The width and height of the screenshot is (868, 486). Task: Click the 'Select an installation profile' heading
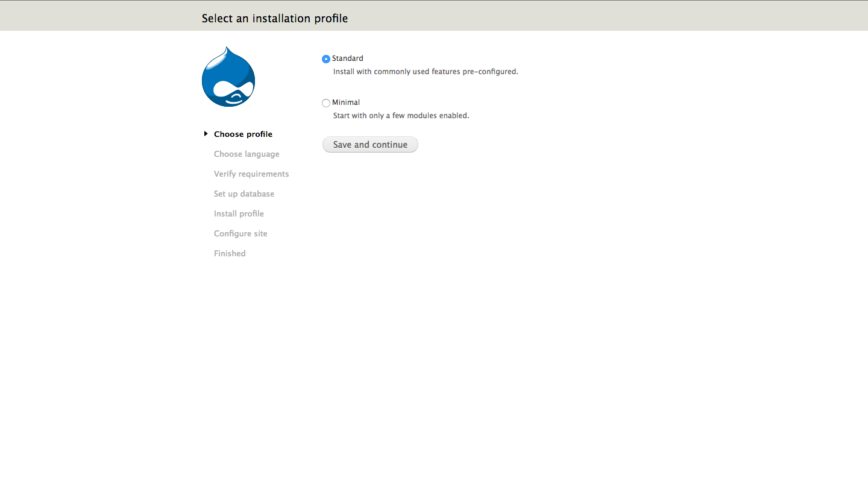275,19
